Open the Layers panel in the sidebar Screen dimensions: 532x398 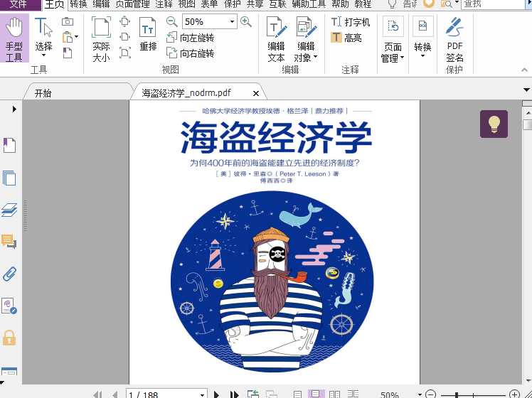point(9,210)
